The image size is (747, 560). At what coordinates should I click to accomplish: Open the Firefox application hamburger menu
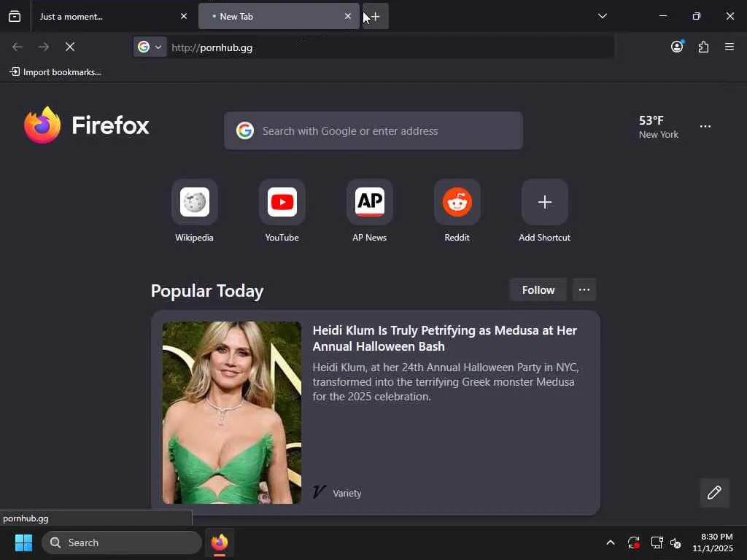729,47
